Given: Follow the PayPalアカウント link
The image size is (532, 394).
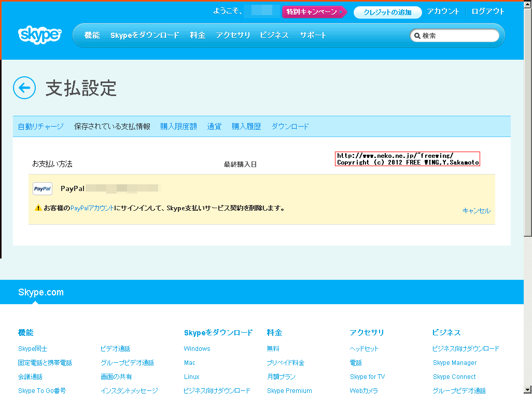Looking at the screenshot, I should tap(92, 208).
